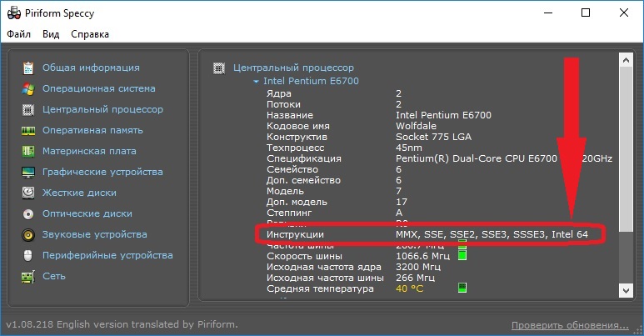
Task: Click the scrollbar up arrow
Action: pyautogui.click(x=626, y=60)
